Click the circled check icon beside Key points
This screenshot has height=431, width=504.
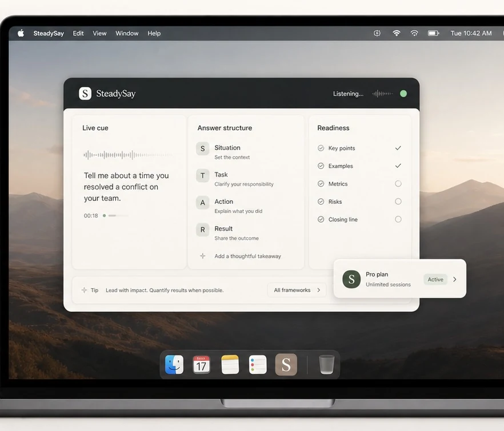(321, 148)
